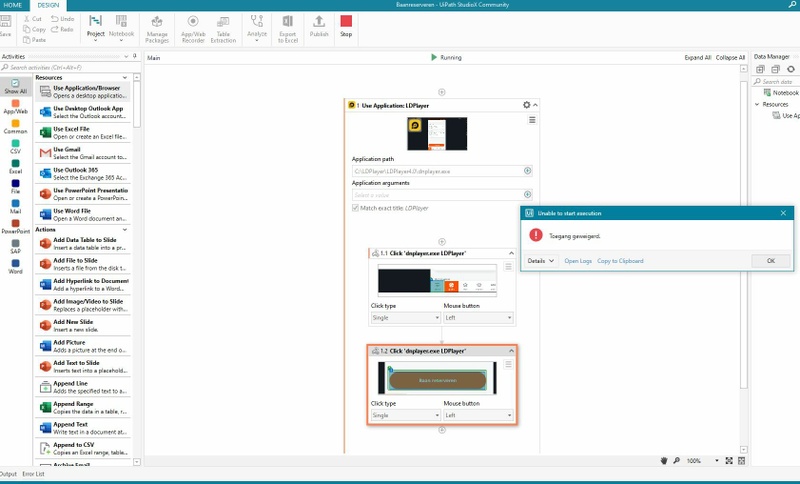Screen dimensions: 800x484
Task: Open the Manage Packages tool
Action: (x=157, y=29)
